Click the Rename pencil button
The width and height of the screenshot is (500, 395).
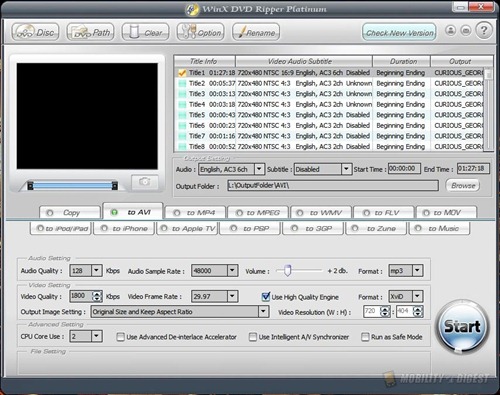point(256,32)
